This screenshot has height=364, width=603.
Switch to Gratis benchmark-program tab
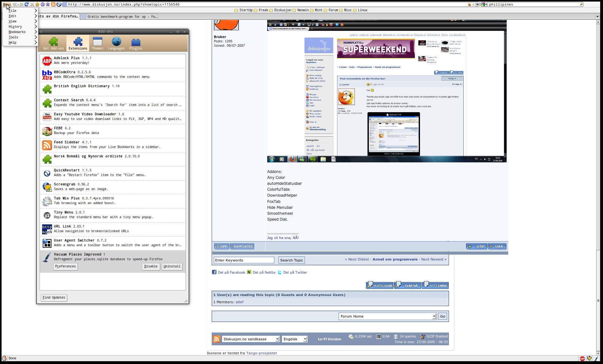(x=119, y=17)
